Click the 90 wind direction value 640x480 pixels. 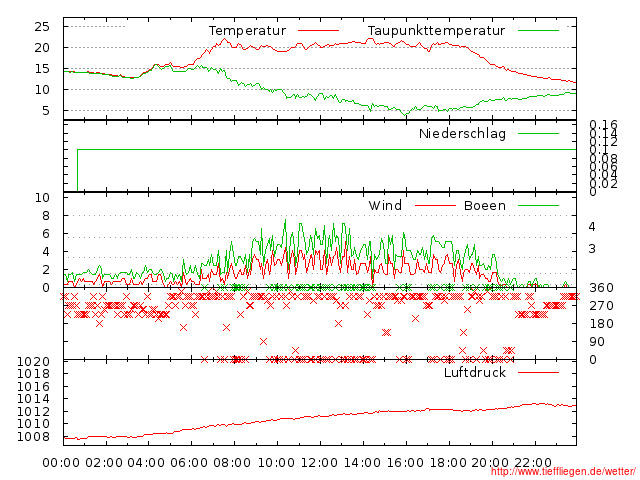[597, 342]
